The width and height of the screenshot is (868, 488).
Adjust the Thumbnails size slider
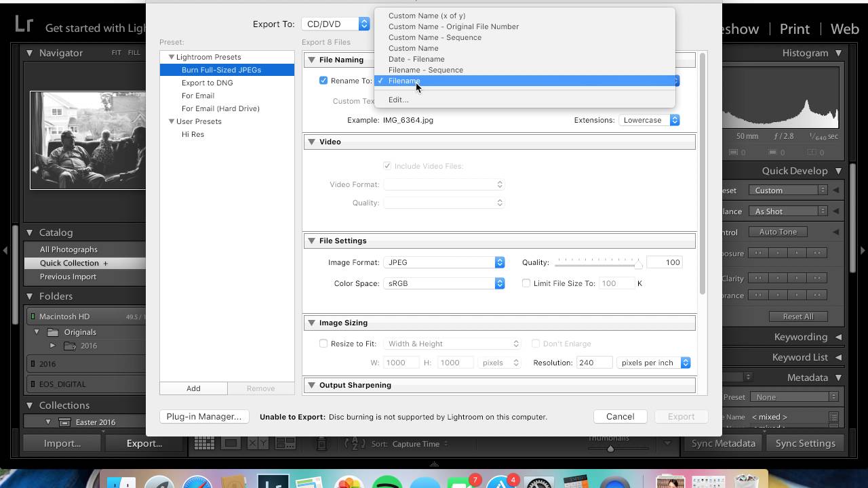click(610, 448)
